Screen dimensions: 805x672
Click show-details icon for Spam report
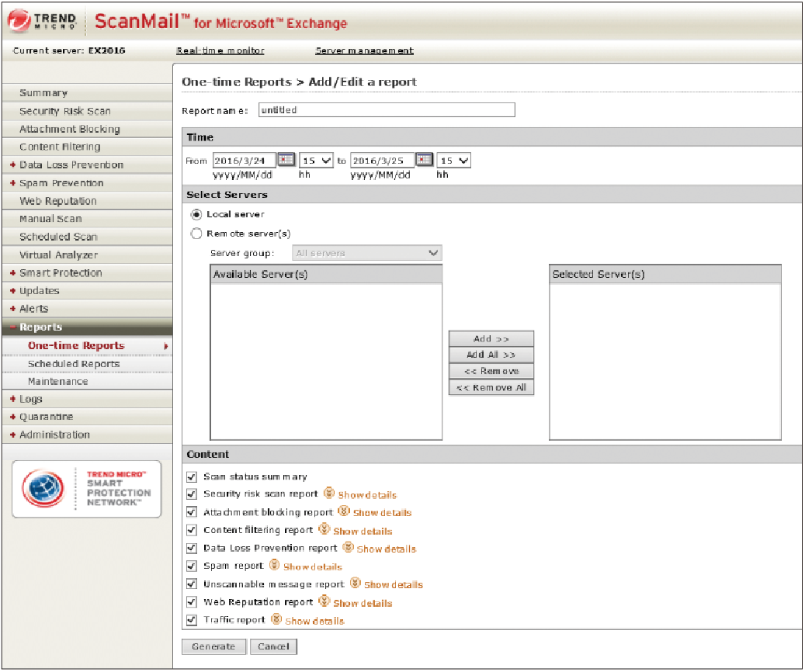click(x=274, y=565)
